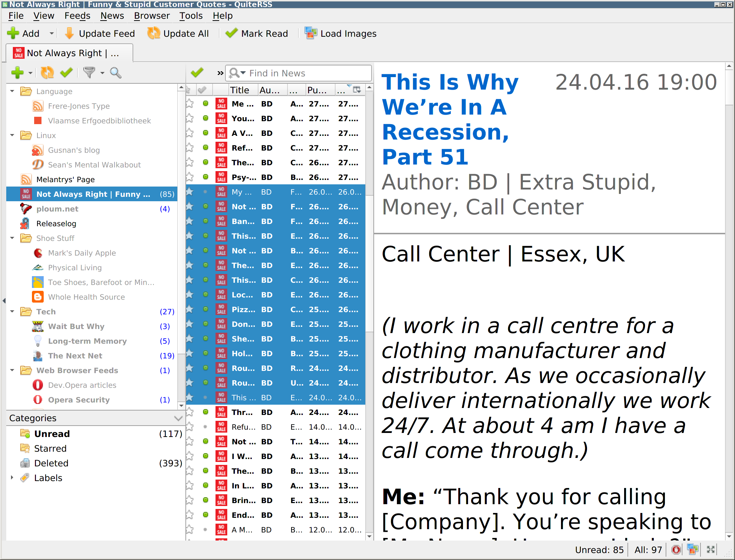Screen dimensions: 735x560
Task: Expand hidden news toolbar items chevron
Action: 220,73
